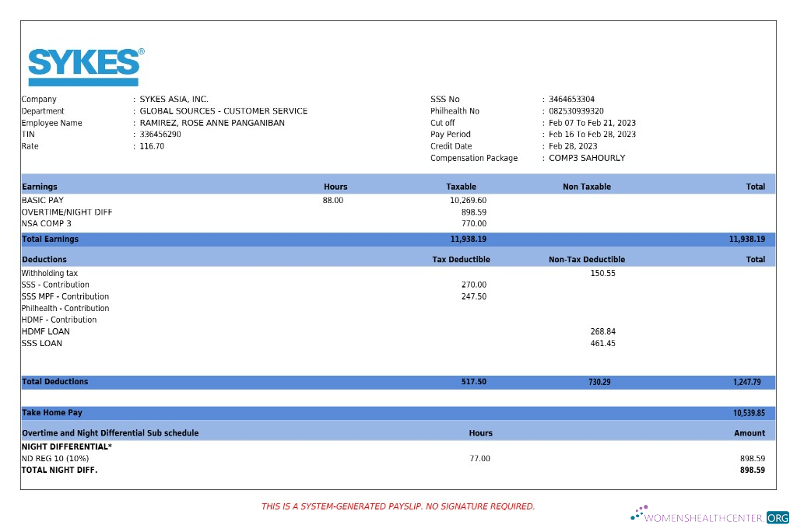Click the teal ORG badge in the footer
The height and width of the screenshot is (532, 797).
(775, 516)
